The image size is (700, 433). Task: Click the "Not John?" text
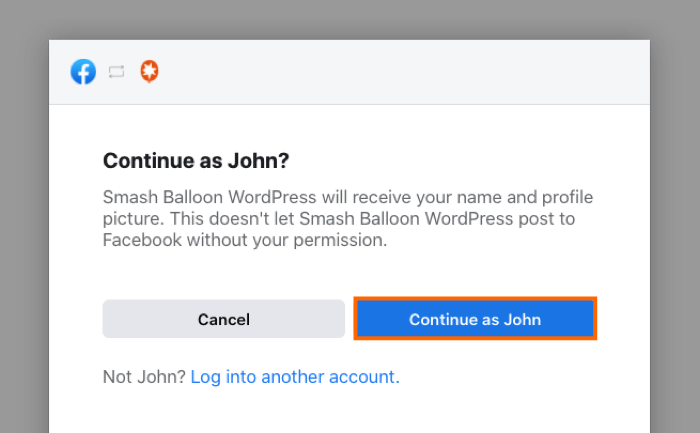point(144,377)
